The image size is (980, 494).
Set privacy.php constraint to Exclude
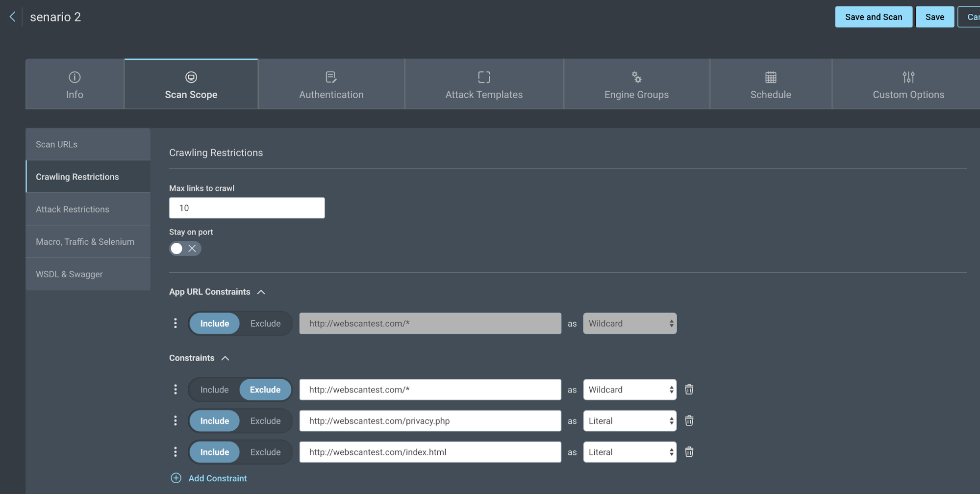(265, 421)
